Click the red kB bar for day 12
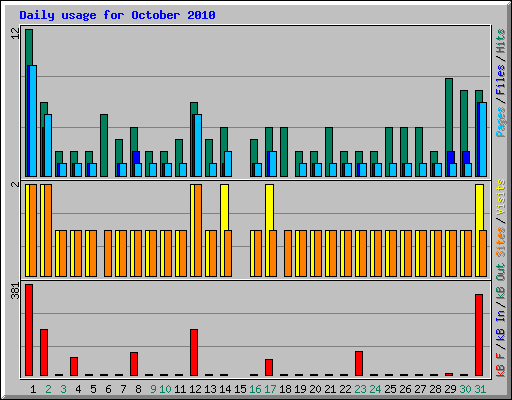The height and width of the screenshot is (400, 512). (194, 353)
